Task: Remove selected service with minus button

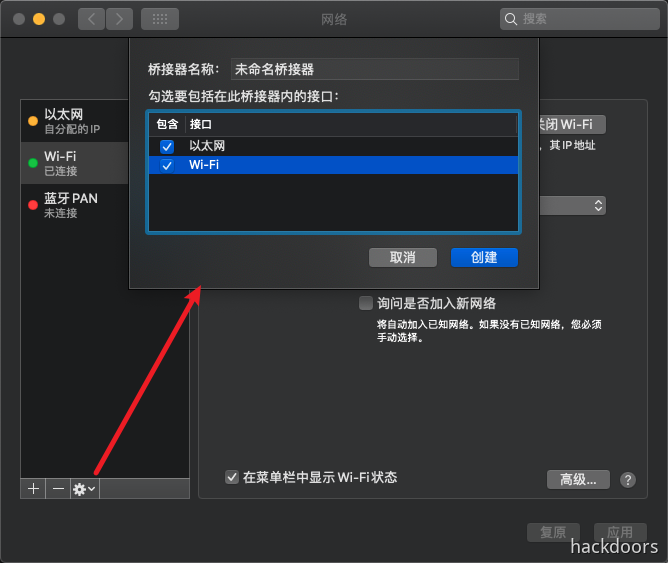Action: 58,488
